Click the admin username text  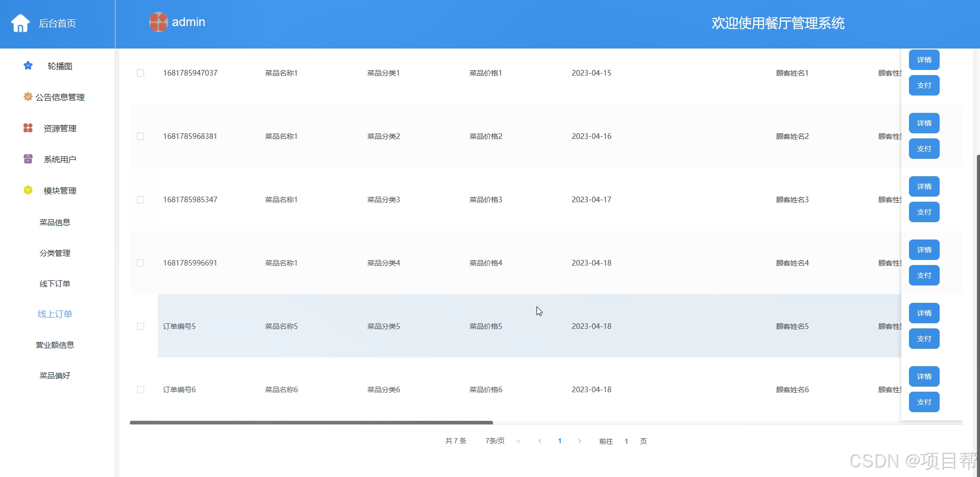[189, 22]
